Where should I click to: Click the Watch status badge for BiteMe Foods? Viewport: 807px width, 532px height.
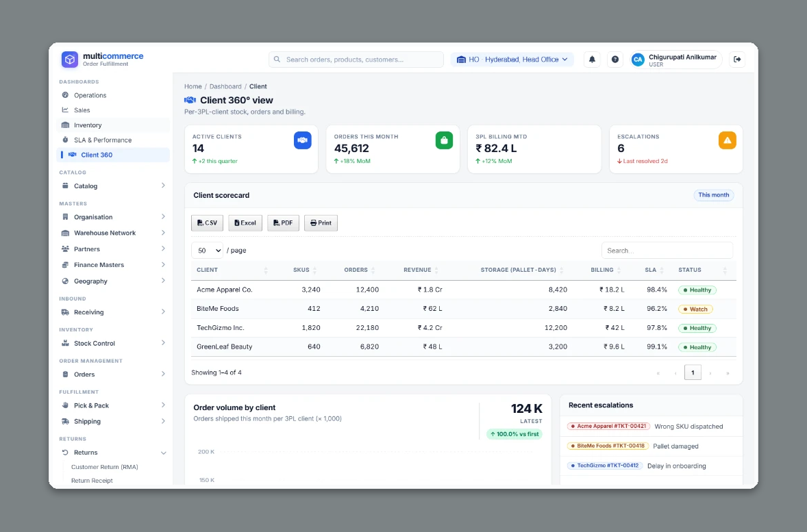(x=695, y=309)
